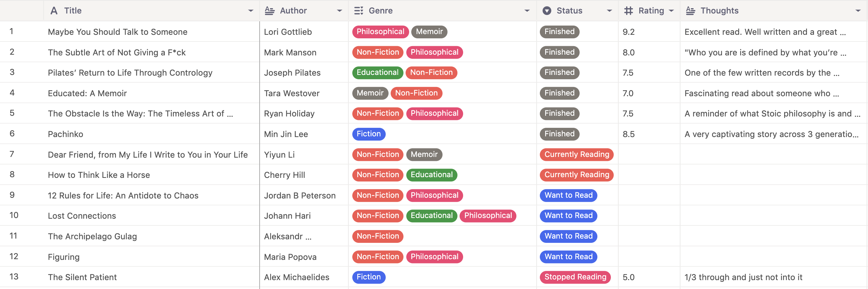
Task: Open the Author column dropdown arrow
Action: (340, 11)
